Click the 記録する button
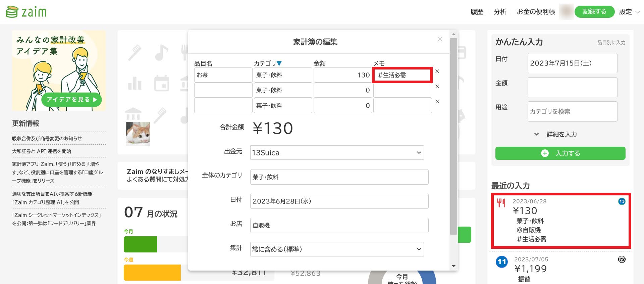This screenshot has height=284, width=644. pyautogui.click(x=594, y=12)
